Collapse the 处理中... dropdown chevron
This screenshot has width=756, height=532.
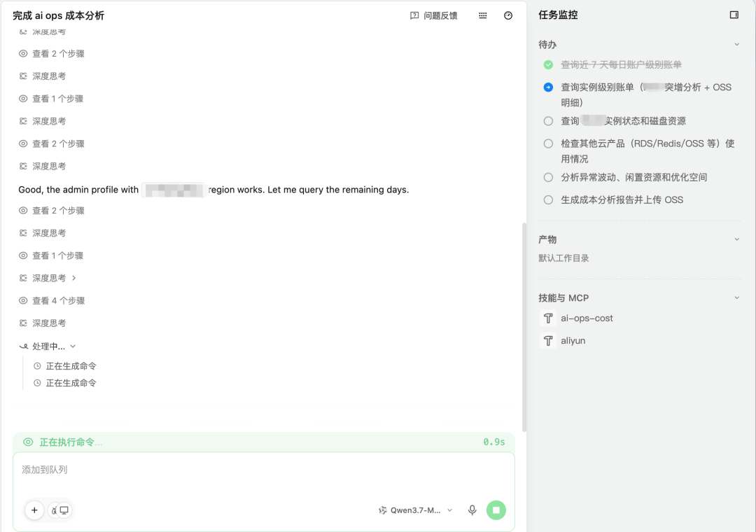coord(73,346)
